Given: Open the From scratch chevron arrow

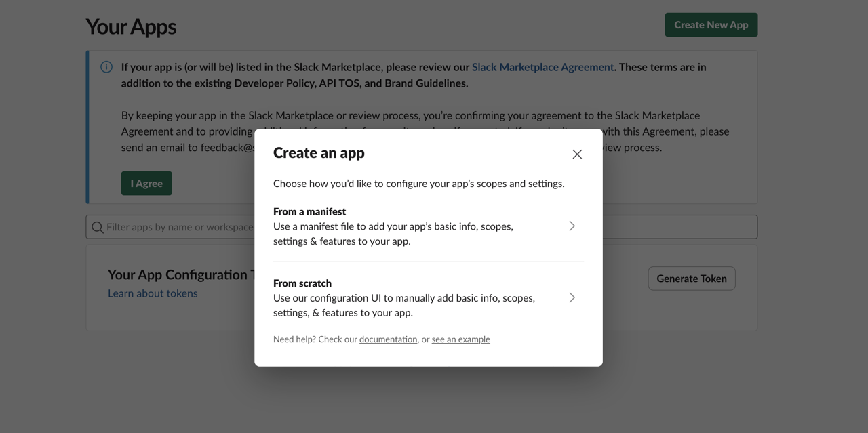Looking at the screenshot, I should pyautogui.click(x=572, y=297).
